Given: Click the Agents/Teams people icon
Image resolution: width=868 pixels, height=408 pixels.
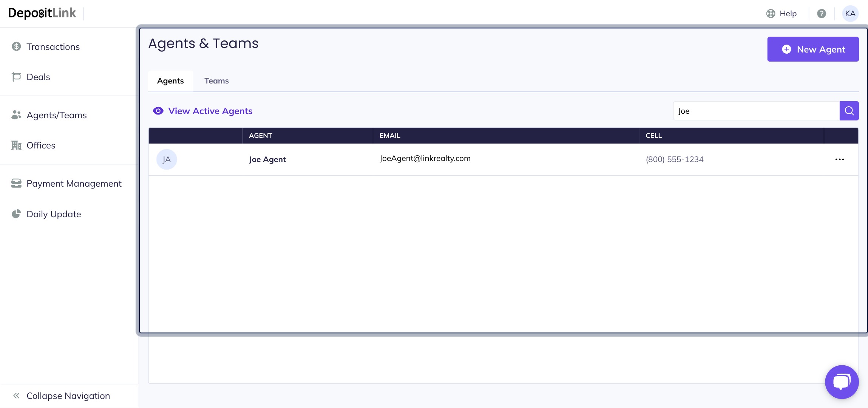Looking at the screenshot, I should pos(16,115).
